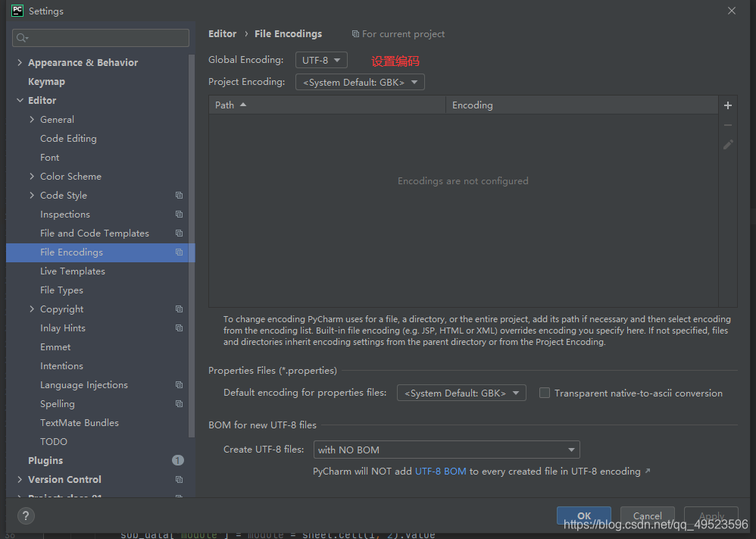Click Editor in the breadcrumb path

[222, 33]
